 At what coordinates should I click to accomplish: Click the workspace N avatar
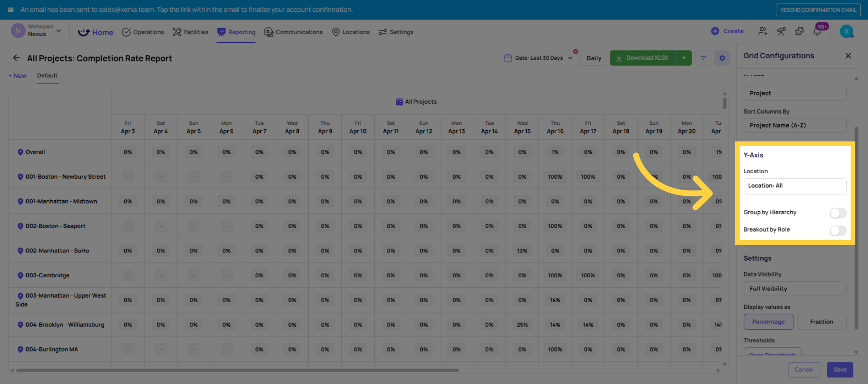[x=18, y=31]
